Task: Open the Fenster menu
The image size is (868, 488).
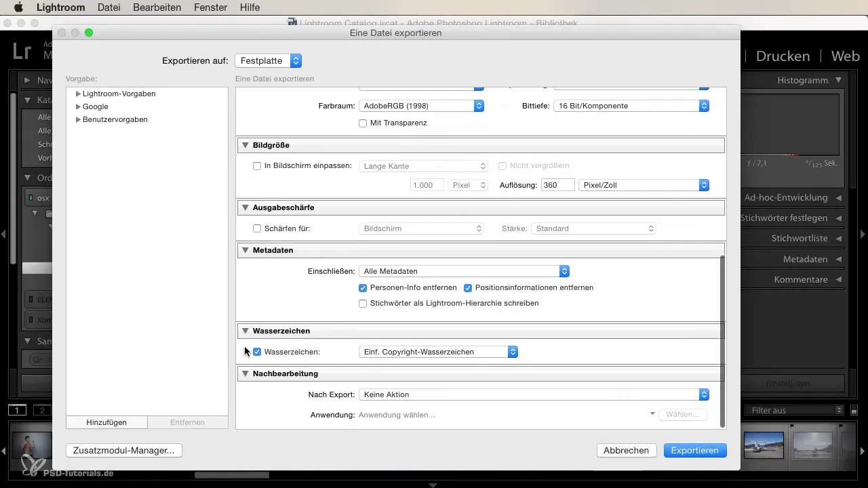Action: coord(210,7)
